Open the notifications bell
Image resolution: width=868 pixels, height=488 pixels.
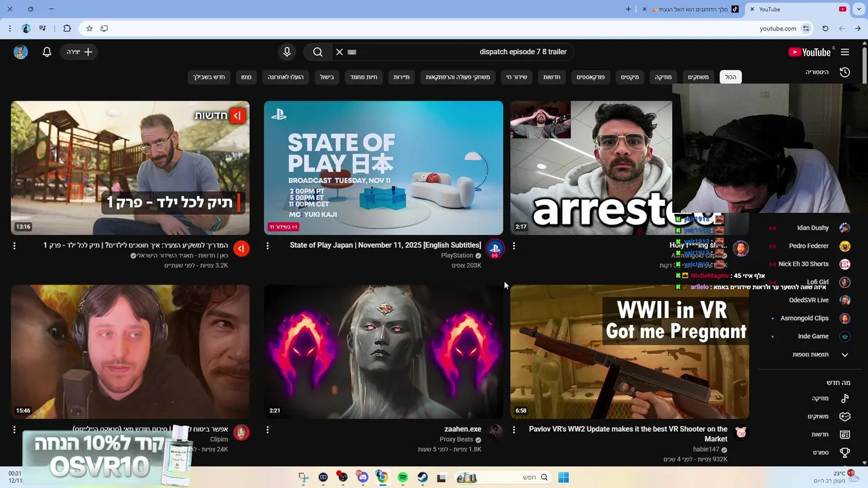pos(47,52)
